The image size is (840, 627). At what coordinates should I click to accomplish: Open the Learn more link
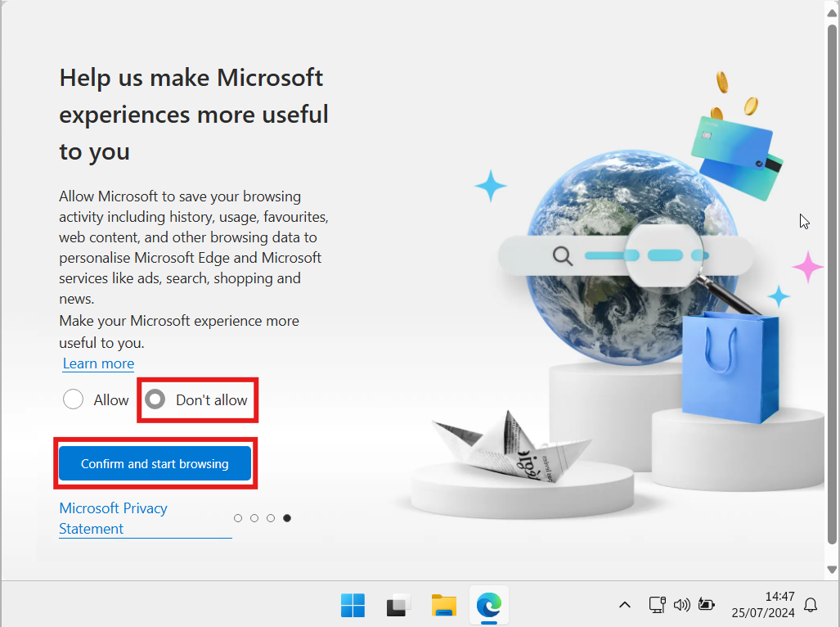tap(99, 363)
